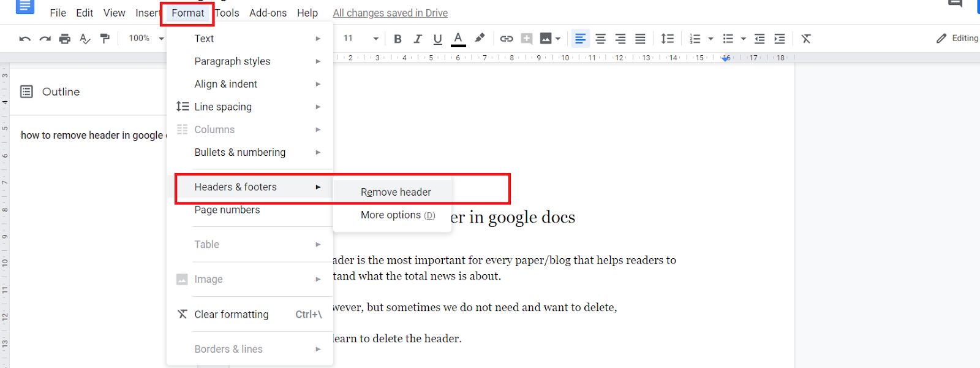The height and width of the screenshot is (368, 980).
Task: Run spelling and grammar check icon
Action: coord(85,39)
